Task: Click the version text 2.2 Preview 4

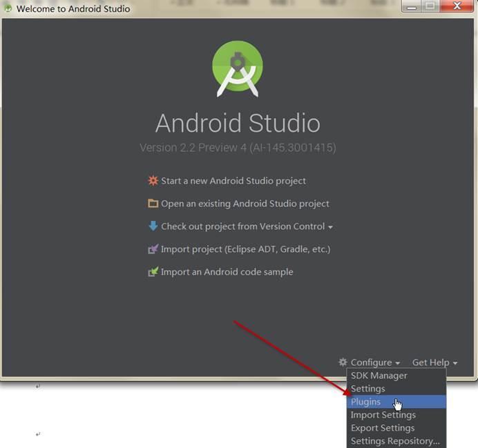Action: pos(238,148)
